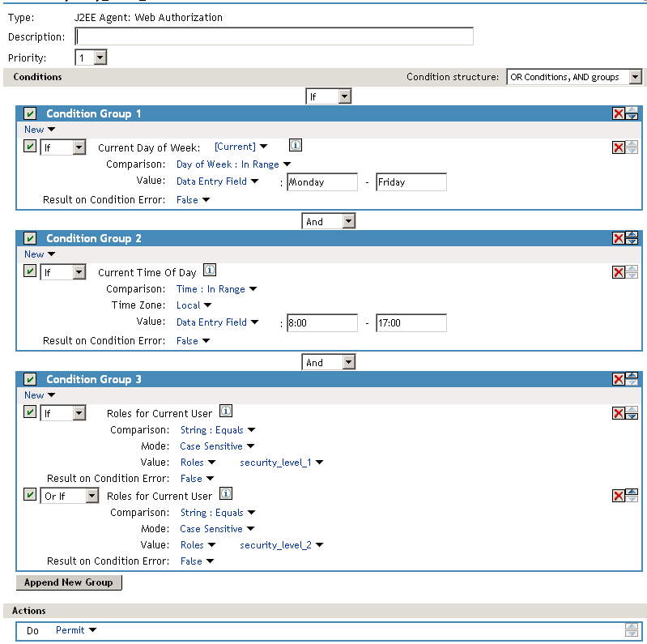Screen dimensions: 647x644
Task: Toggle Condition Group 1 checkbox
Action: coord(30,113)
